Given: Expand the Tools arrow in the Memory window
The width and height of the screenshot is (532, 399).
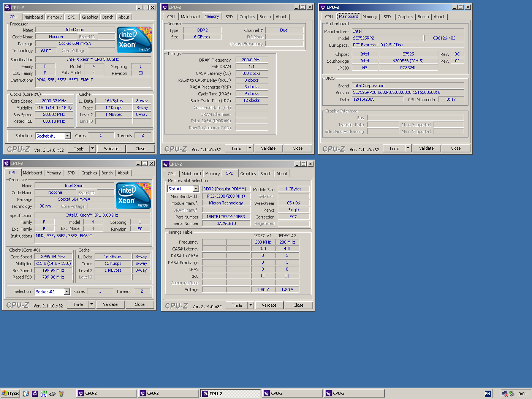Looking at the screenshot, I should pyautogui.click(x=250, y=148).
